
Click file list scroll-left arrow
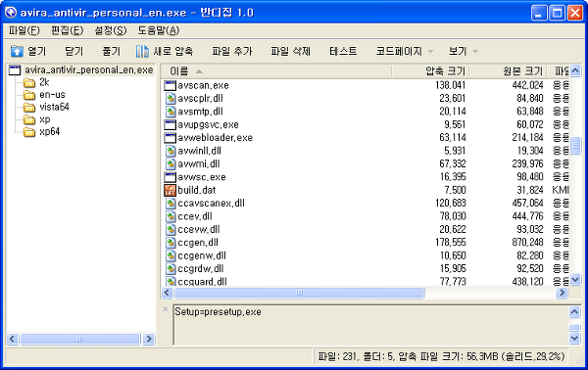[168, 293]
